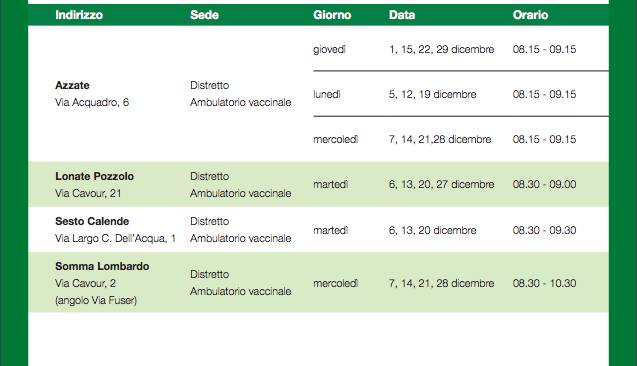Click the Sede column header
The width and height of the screenshot is (637, 366).
204,15
